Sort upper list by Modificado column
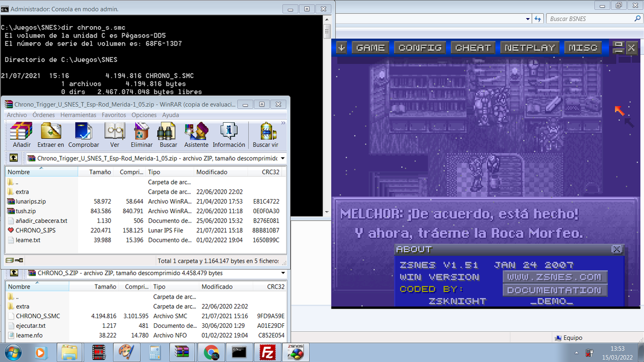The width and height of the screenshot is (644, 362). pyautogui.click(x=221, y=172)
